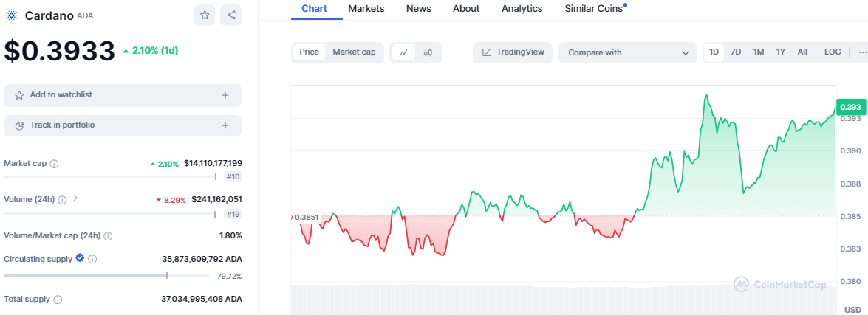Click the Market cap rank bar
The width and height of the screenshot is (868, 315).
click(109, 177)
